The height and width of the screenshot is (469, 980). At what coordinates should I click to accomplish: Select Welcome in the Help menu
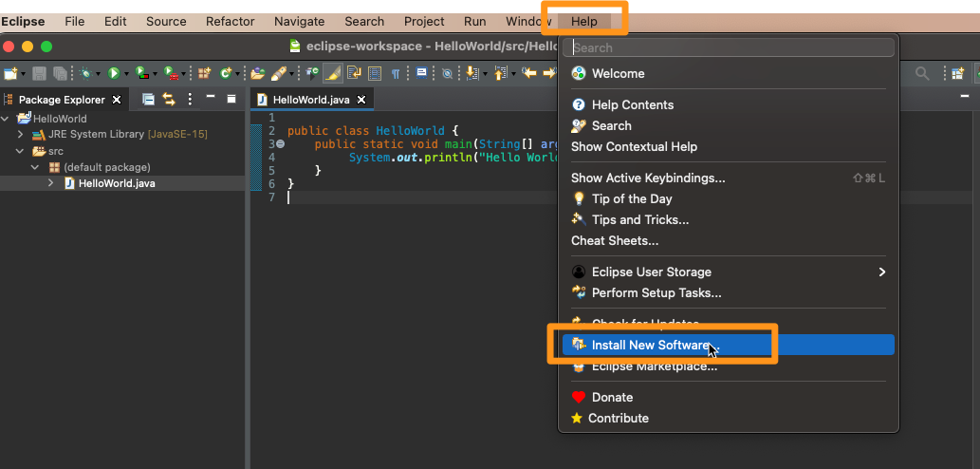click(x=729, y=73)
